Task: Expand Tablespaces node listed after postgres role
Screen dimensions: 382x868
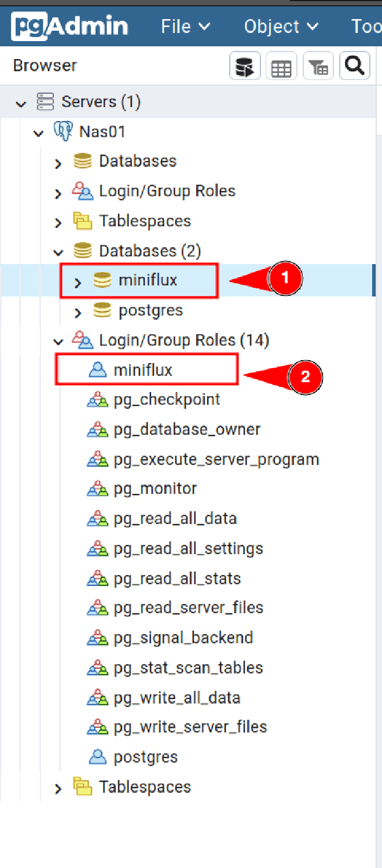Action: [58, 789]
